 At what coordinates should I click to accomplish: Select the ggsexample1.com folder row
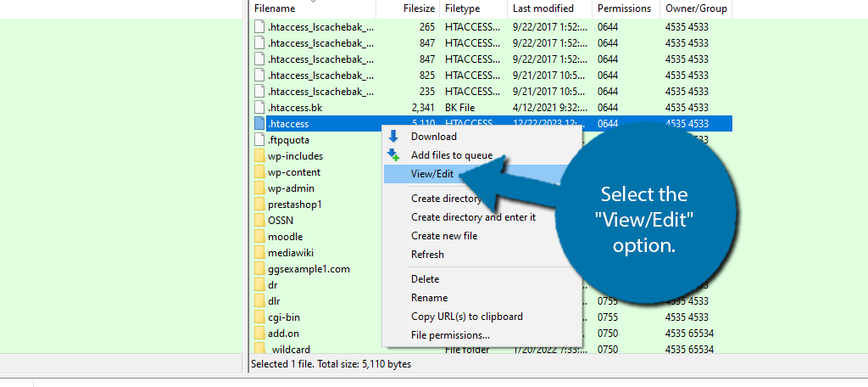pos(309,269)
